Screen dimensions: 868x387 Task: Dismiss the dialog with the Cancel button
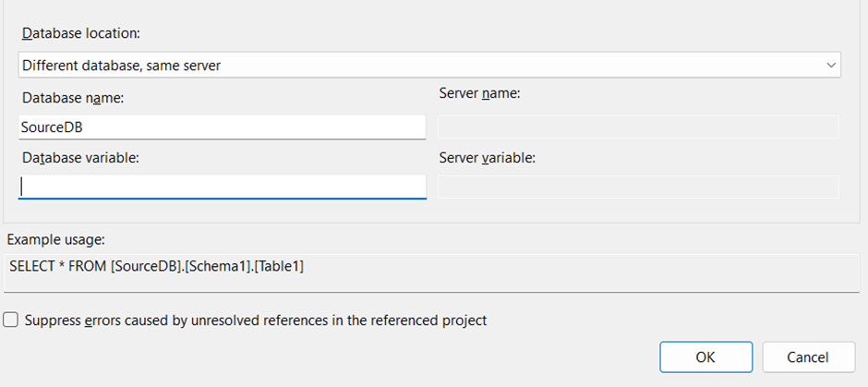pyautogui.click(x=808, y=357)
